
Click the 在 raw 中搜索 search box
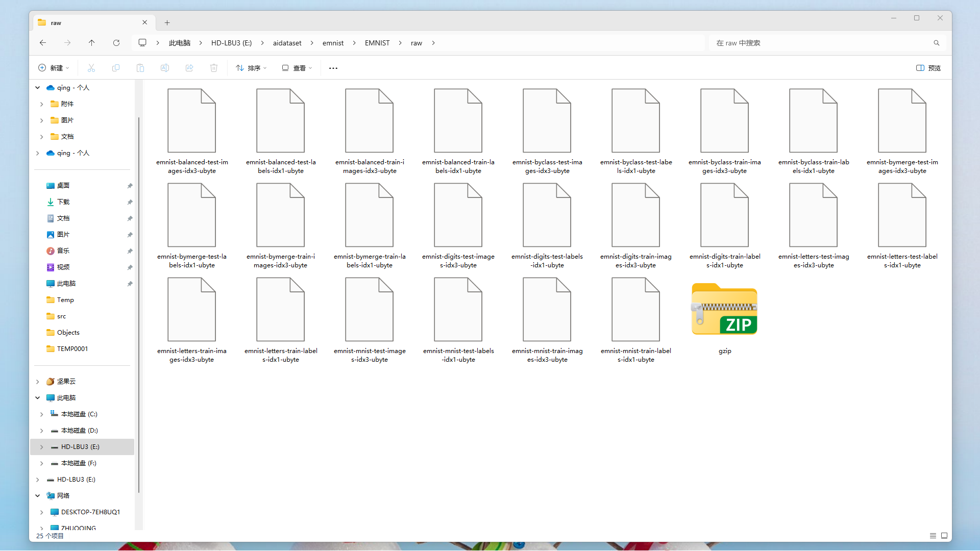click(822, 43)
